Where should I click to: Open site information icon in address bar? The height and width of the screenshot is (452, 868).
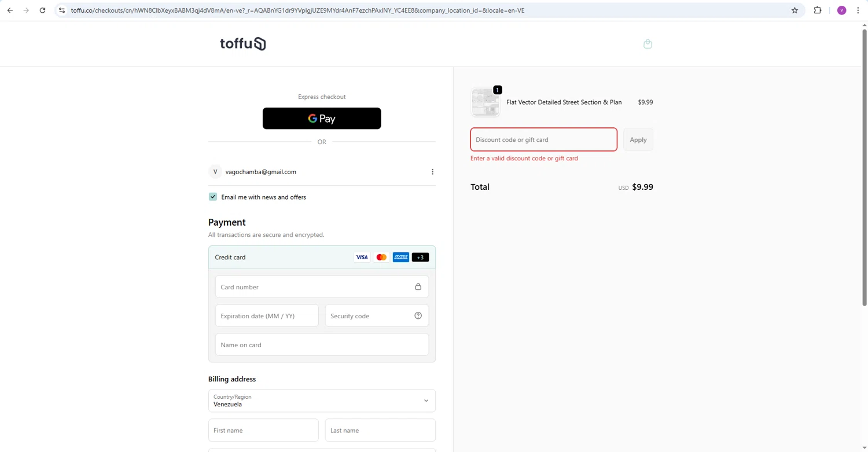62,10
